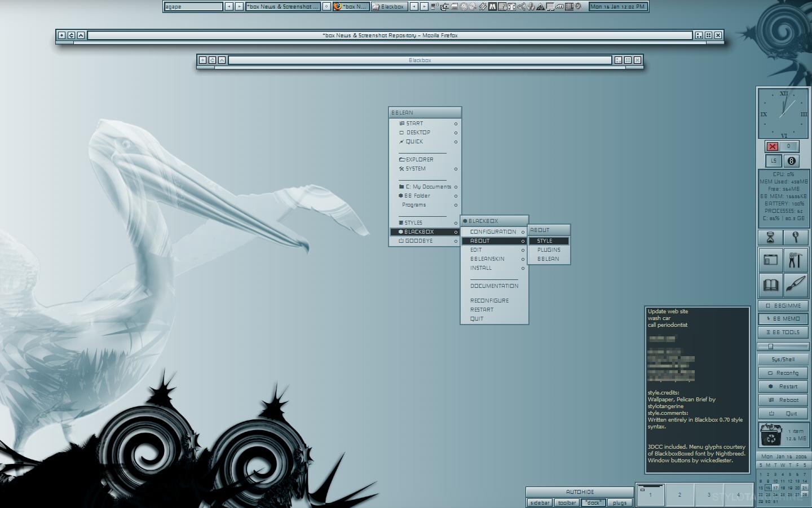
Task: Open the QUICK submenu in BBLean menu
Action: point(425,141)
